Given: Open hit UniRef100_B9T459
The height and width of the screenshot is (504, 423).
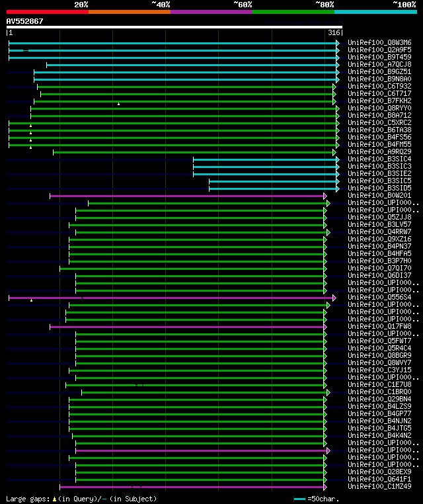Looking at the screenshot, I should pyautogui.click(x=379, y=57).
